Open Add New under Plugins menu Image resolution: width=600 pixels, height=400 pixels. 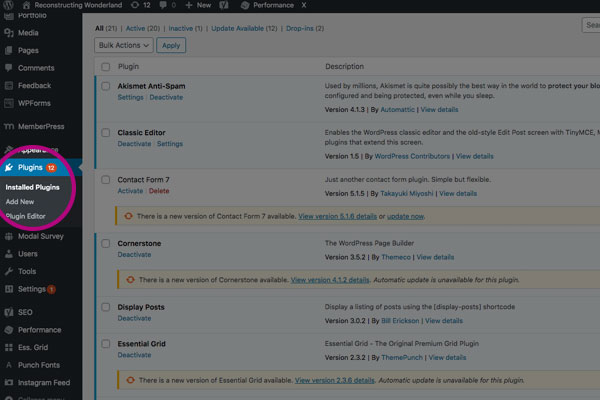pos(20,201)
